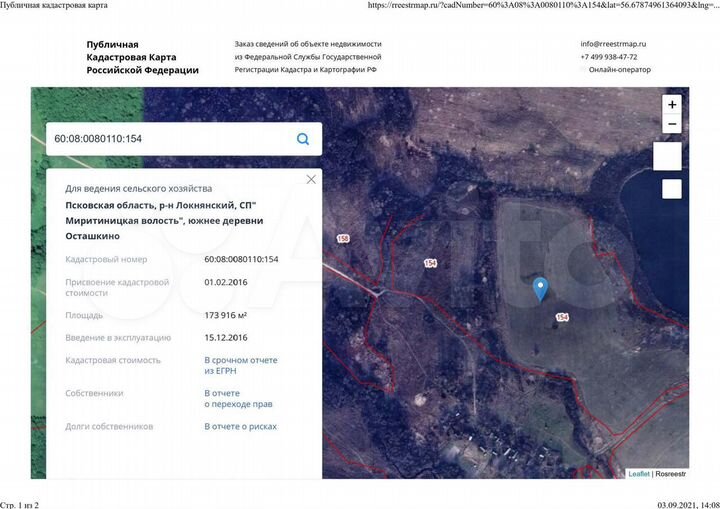Click parcel label 158 on map
The image size is (720, 509).
[x=343, y=238]
